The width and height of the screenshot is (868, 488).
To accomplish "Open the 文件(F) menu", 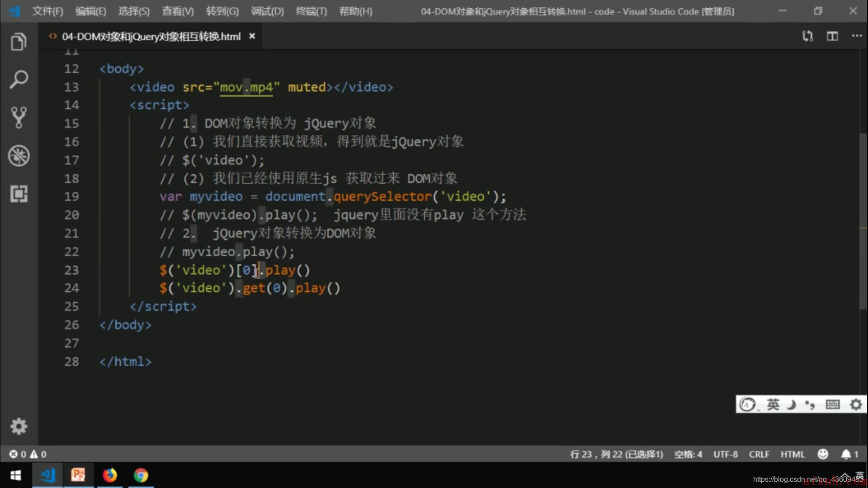I will 47,11.
